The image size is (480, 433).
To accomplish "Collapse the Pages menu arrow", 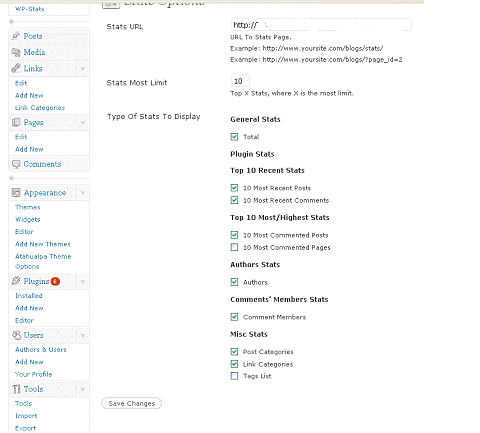I will point(83,123).
